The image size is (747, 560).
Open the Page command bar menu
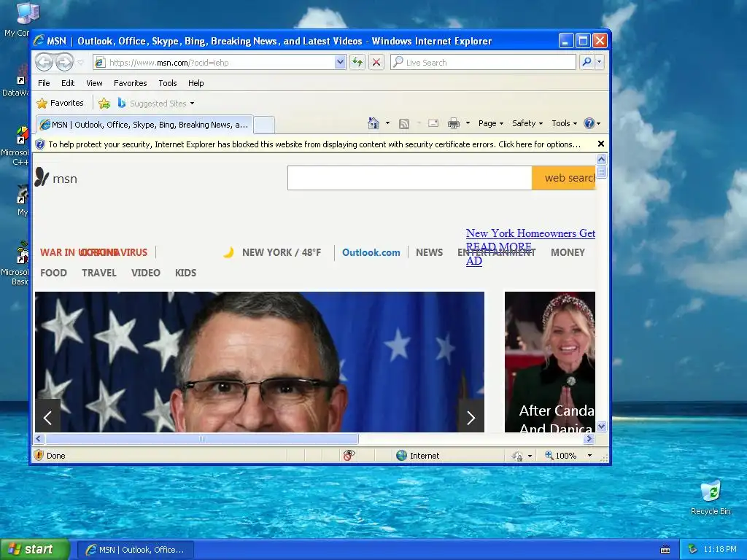491,123
